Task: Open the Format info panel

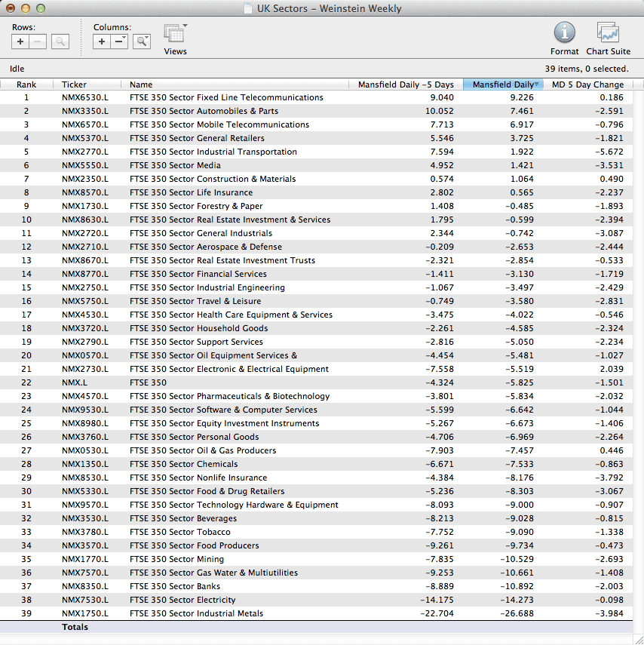Action: (x=564, y=33)
